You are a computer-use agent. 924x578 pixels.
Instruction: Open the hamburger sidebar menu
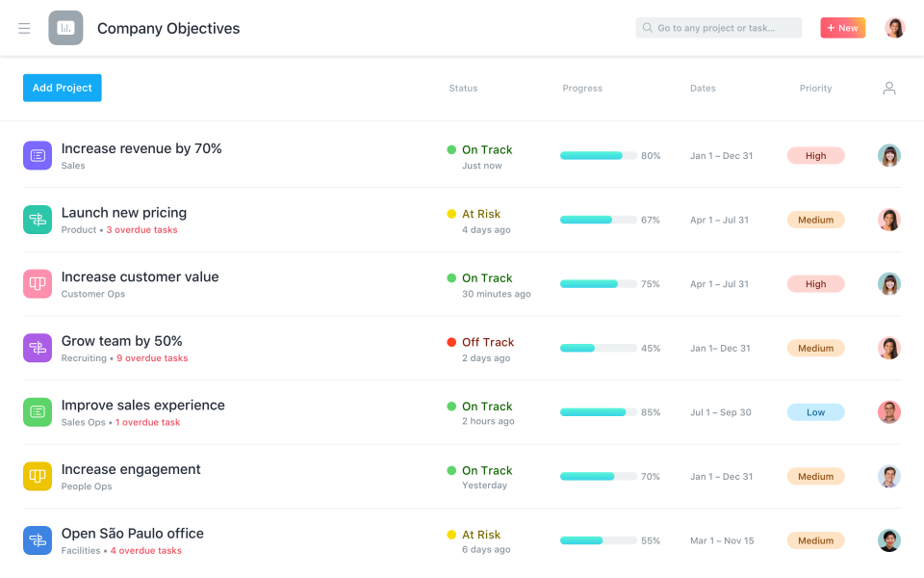pos(24,29)
